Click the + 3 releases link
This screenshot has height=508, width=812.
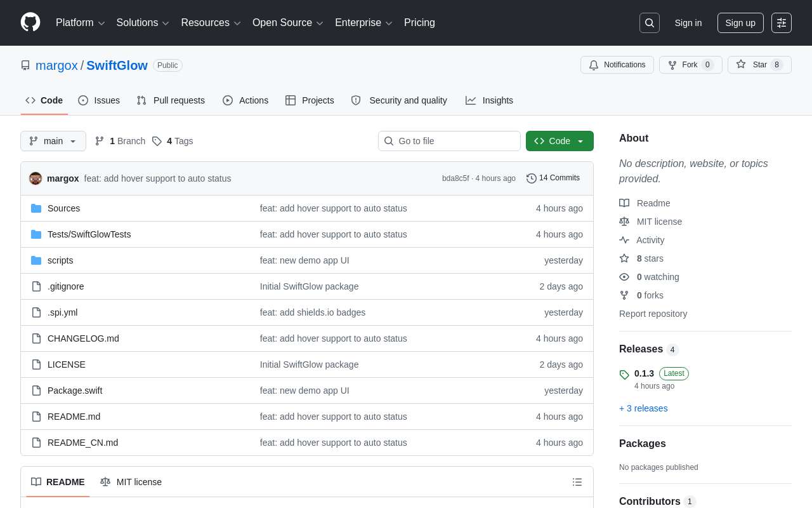pos(643,408)
